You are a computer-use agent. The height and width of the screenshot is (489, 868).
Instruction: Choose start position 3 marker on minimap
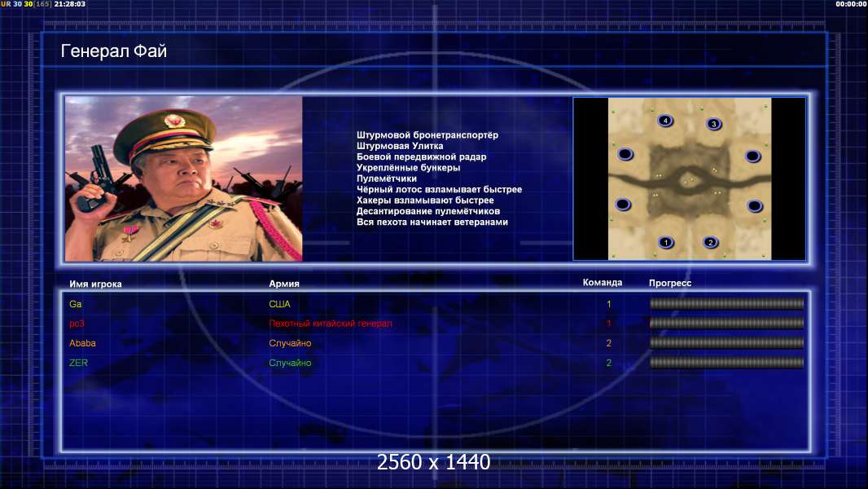713,124
